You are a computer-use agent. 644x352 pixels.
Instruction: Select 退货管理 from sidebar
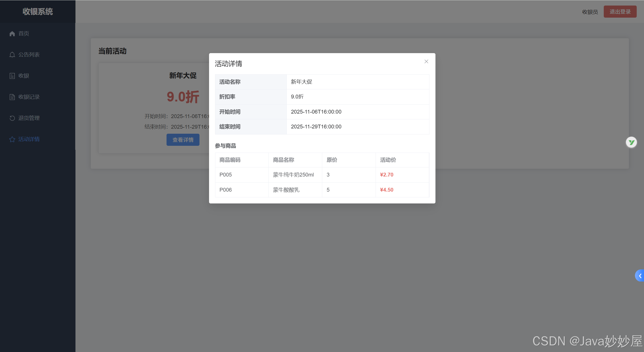point(29,118)
